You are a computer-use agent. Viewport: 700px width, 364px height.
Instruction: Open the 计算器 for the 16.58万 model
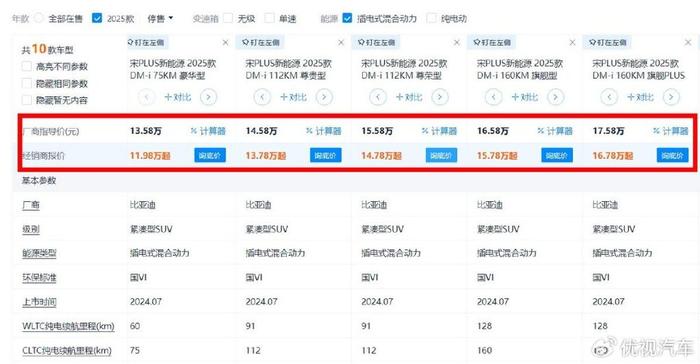pos(555,131)
